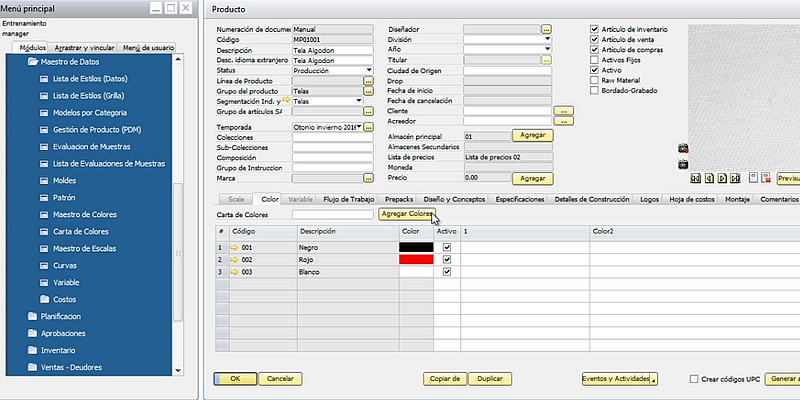Expand the Eventos y Actividades button menu
Viewport: 800px width, 400px height.
coord(620,379)
